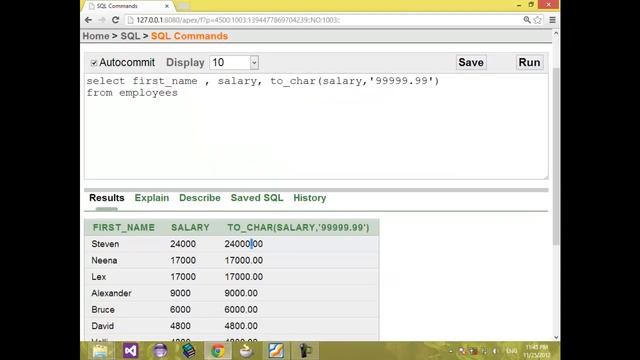The image size is (640, 360).
Task: Go to Home in the breadcrumb
Action: [96, 36]
